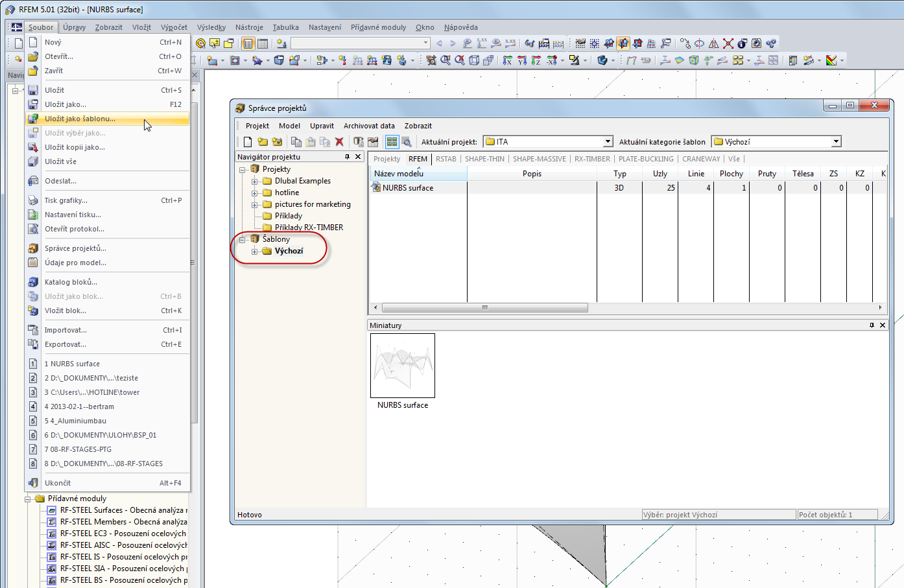Select the NURBS surface row in models table
The height and width of the screenshot is (588, 904).
628,188
